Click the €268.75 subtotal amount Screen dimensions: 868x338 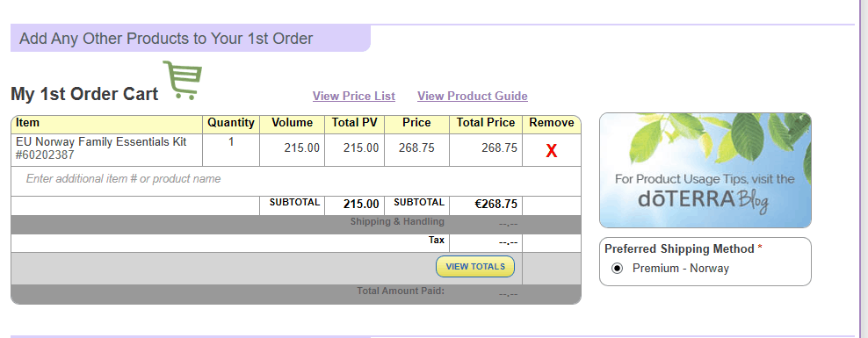coord(496,205)
